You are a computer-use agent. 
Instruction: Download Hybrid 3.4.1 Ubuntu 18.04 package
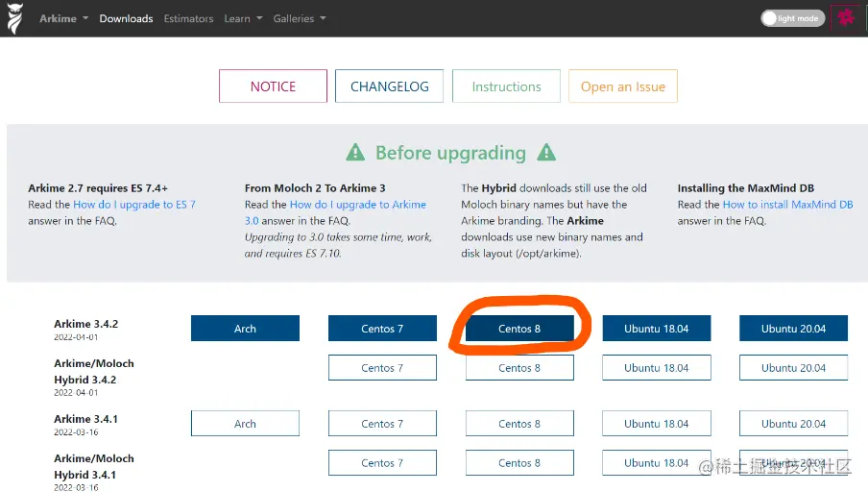tap(657, 462)
